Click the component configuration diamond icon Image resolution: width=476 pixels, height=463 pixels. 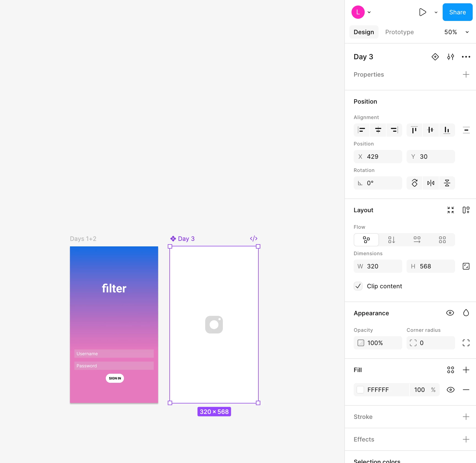pyautogui.click(x=435, y=57)
